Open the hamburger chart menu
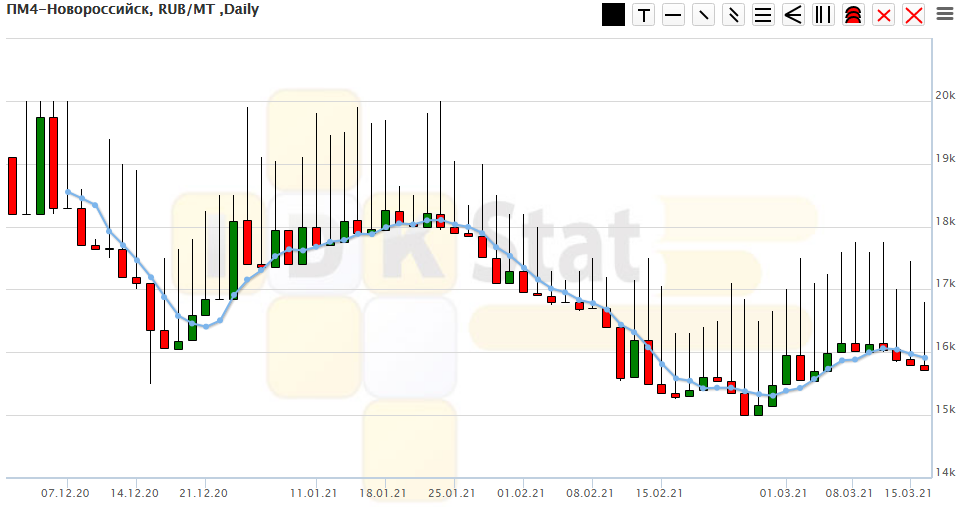 pos(944,14)
